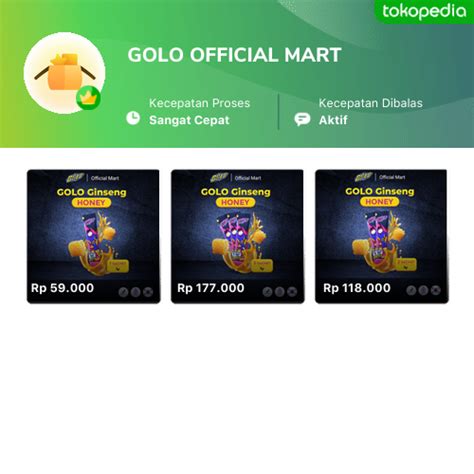
Task: Open the Rp 59.000 GOLO Ginseng product
Action: [93, 236]
